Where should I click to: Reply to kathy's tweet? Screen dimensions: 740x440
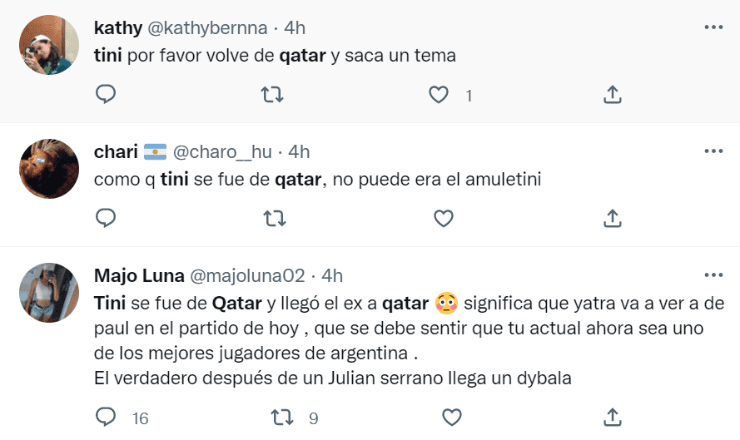pyautogui.click(x=106, y=95)
